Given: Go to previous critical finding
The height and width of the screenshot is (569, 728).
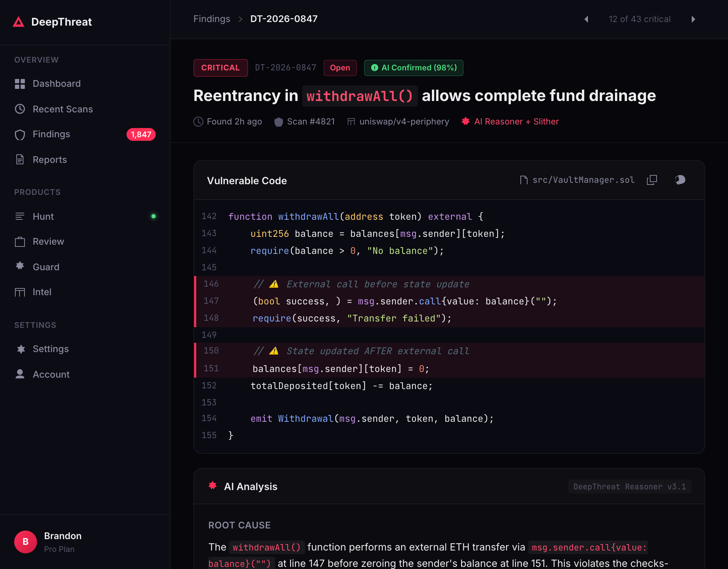Looking at the screenshot, I should [587, 19].
